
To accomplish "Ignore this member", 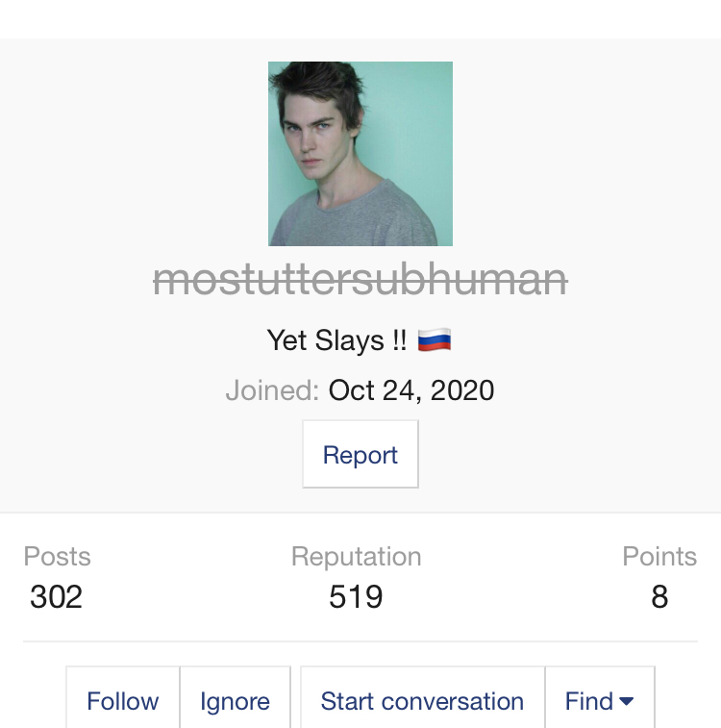I will pyautogui.click(x=235, y=699).
